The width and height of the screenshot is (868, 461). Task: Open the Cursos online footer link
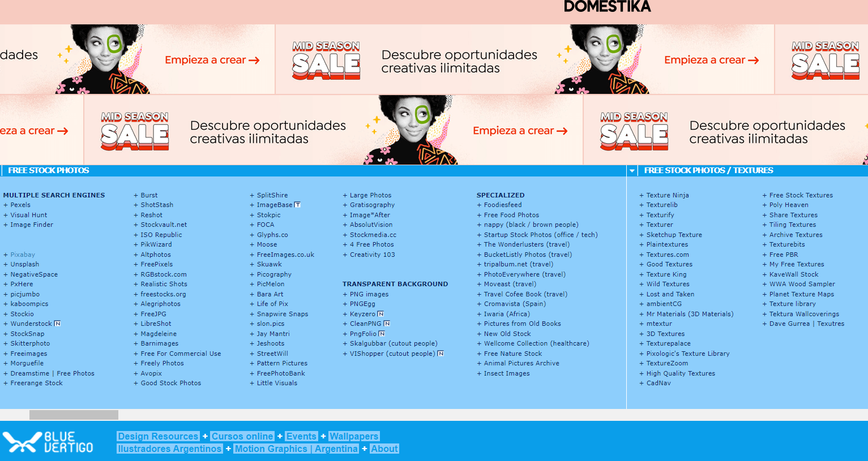point(242,436)
